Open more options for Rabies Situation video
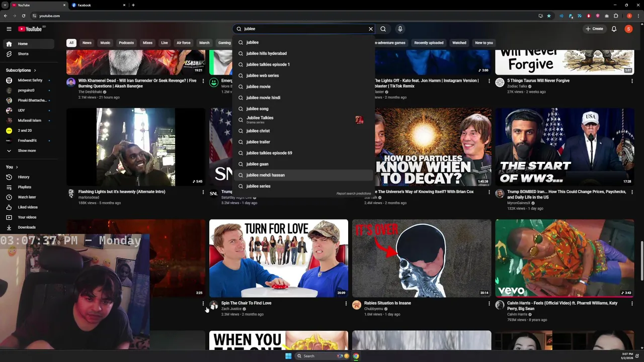The width and height of the screenshot is (644, 362). [489, 304]
